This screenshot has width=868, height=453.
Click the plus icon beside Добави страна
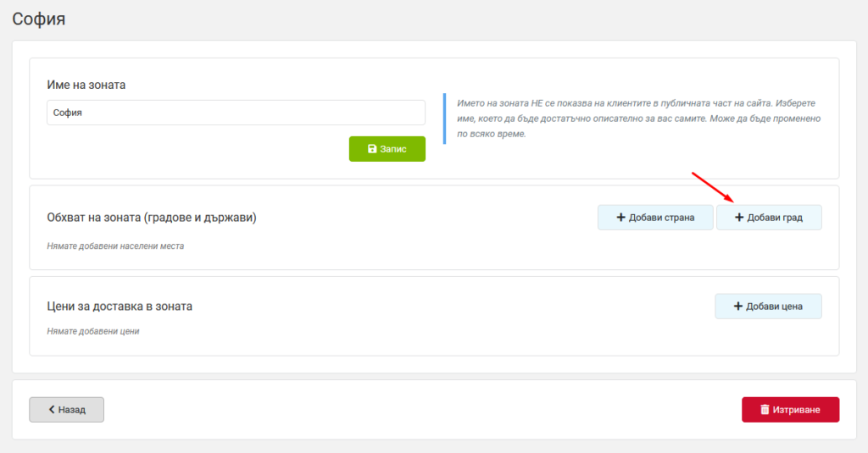(620, 218)
